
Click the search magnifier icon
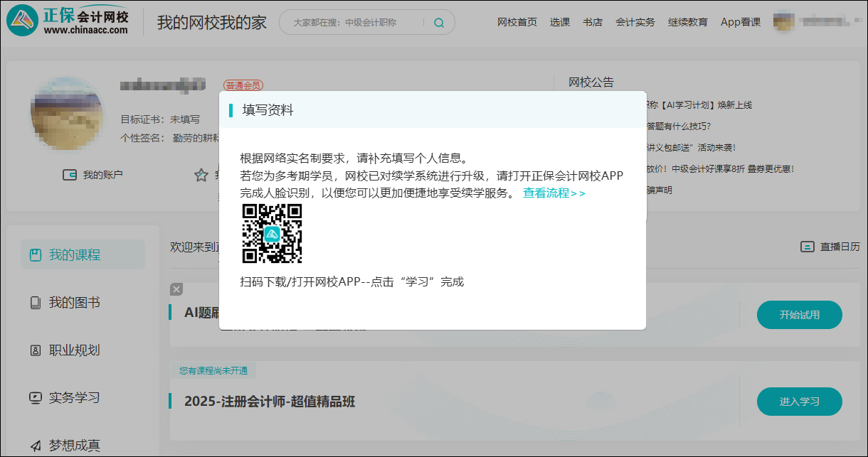pyautogui.click(x=439, y=23)
